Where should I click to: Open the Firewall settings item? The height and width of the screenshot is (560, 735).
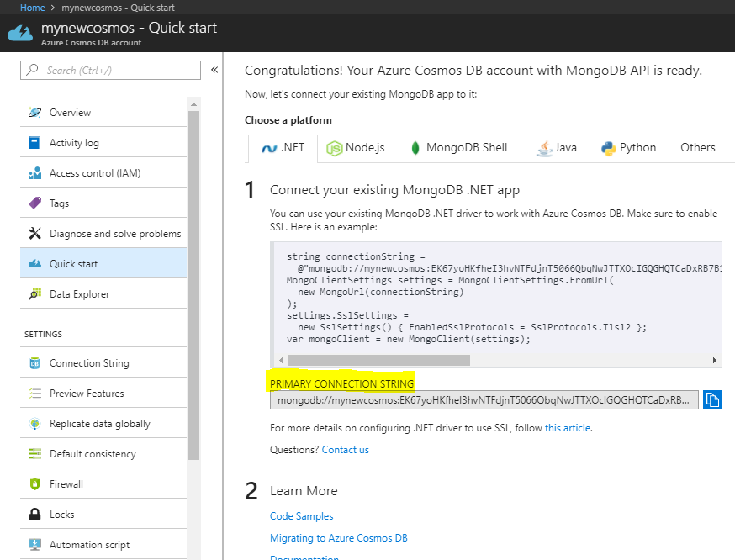click(x=103, y=483)
